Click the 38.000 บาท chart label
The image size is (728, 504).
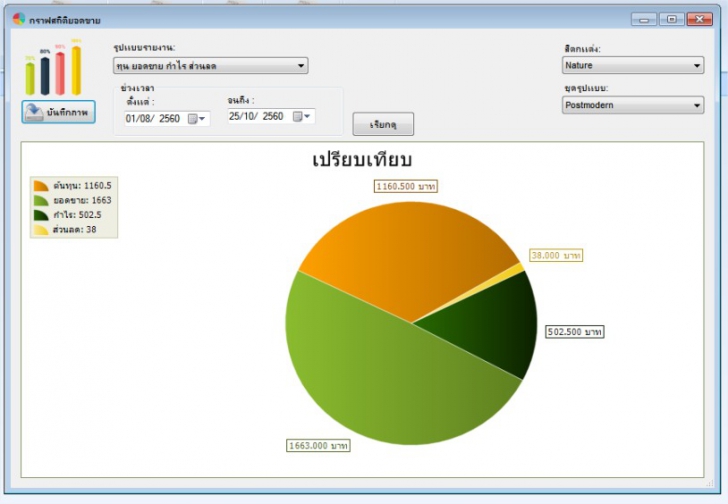click(x=556, y=255)
